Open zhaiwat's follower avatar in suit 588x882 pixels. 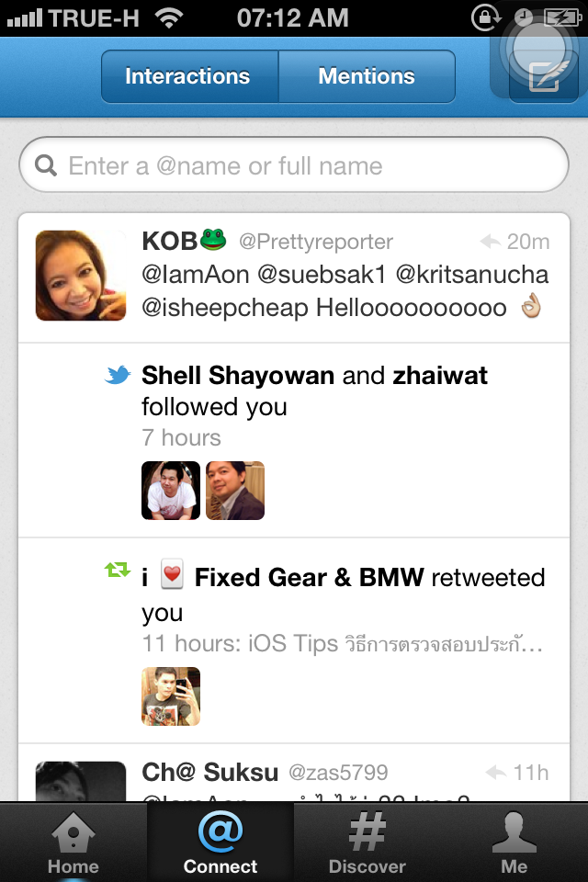pyautogui.click(x=234, y=490)
